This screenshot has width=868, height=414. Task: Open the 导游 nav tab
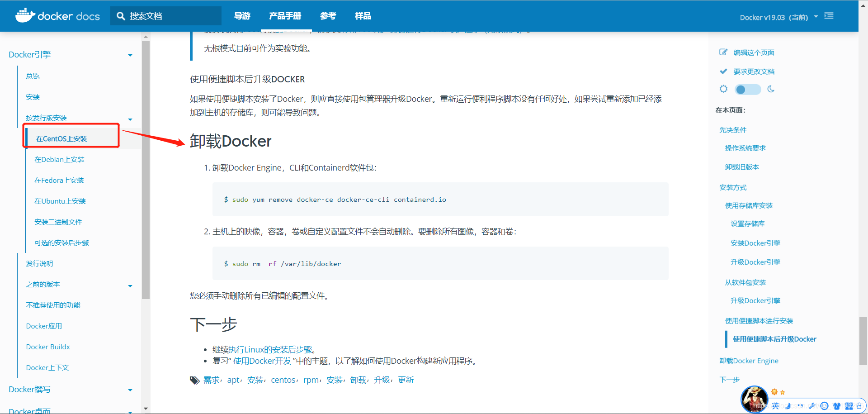click(242, 16)
